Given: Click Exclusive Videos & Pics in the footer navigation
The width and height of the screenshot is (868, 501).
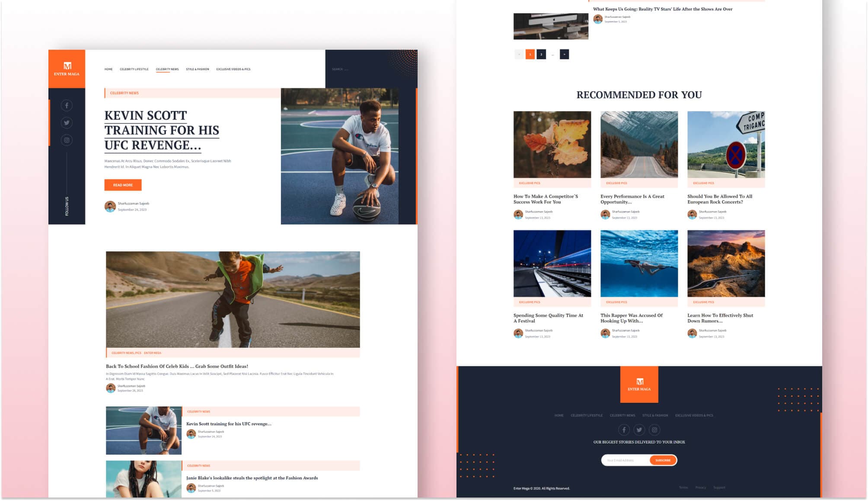Looking at the screenshot, I should [694, 415].
